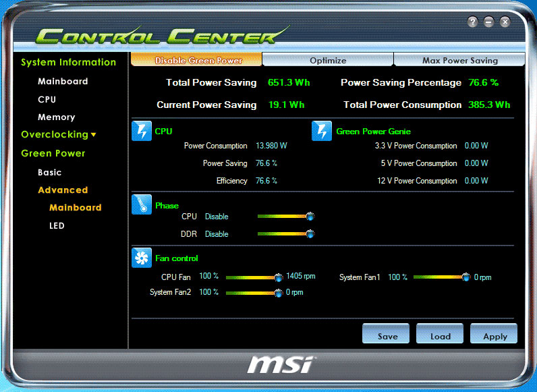This screenshot has width=537, height=392.
Task: Click the System Fan2 100 % value
Action: point(209,292)
